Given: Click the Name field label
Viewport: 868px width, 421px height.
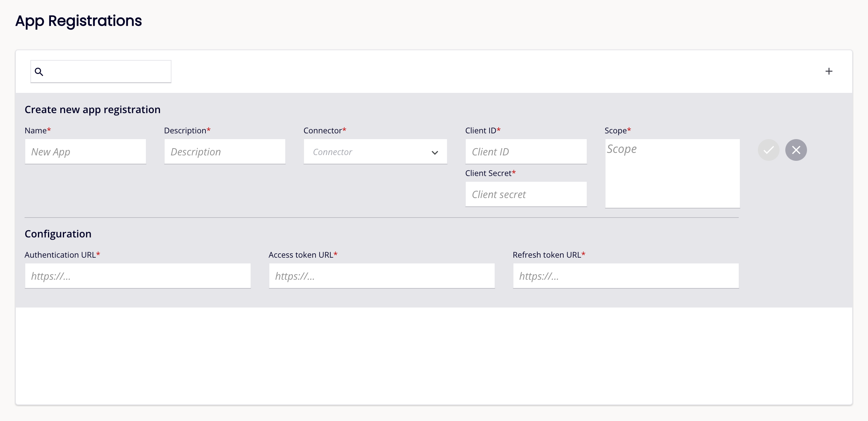Looking at the screenshot, I should 38,130.
